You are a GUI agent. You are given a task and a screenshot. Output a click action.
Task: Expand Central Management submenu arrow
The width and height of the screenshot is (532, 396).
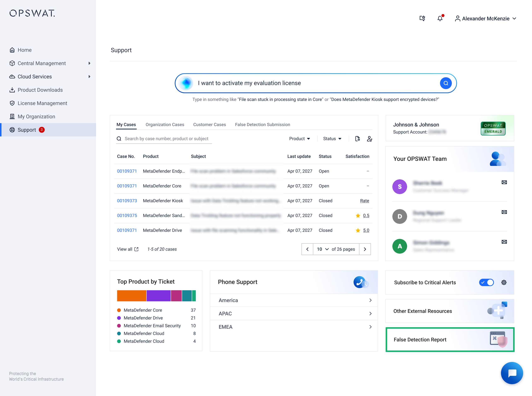89,63
